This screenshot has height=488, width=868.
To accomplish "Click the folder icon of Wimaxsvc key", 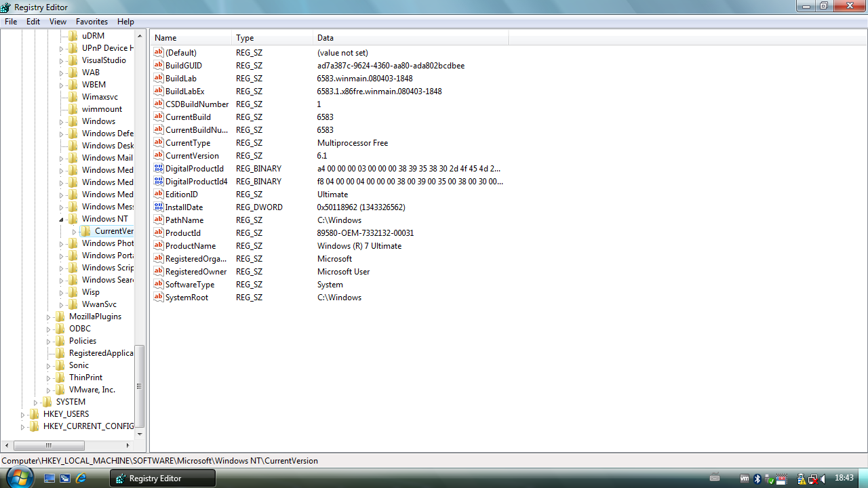I will pos(73,97).
